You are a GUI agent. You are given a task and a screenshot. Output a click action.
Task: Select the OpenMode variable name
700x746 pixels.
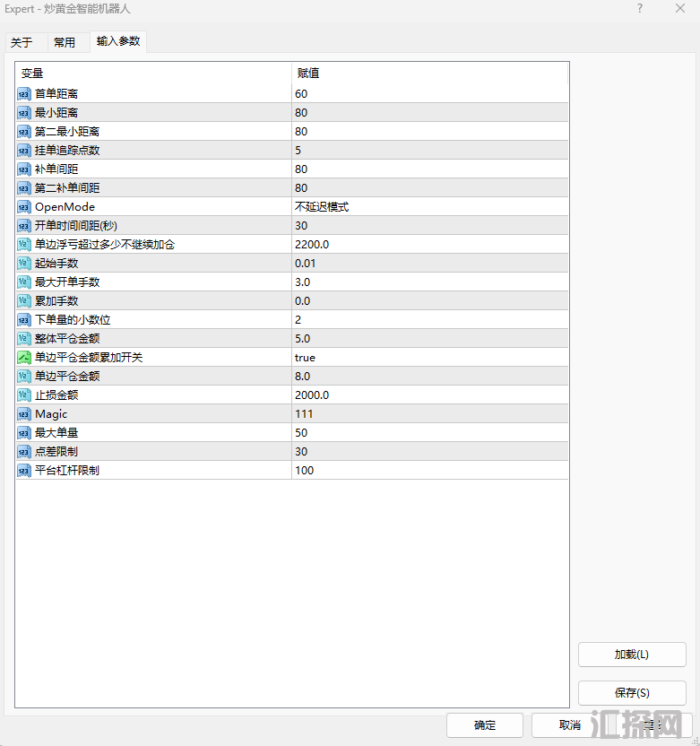[65, 207]
